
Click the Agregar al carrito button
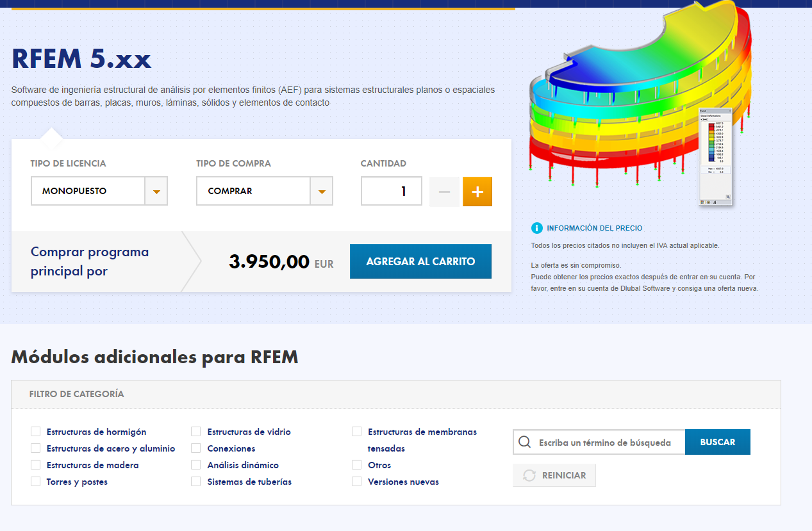(420, 261)
